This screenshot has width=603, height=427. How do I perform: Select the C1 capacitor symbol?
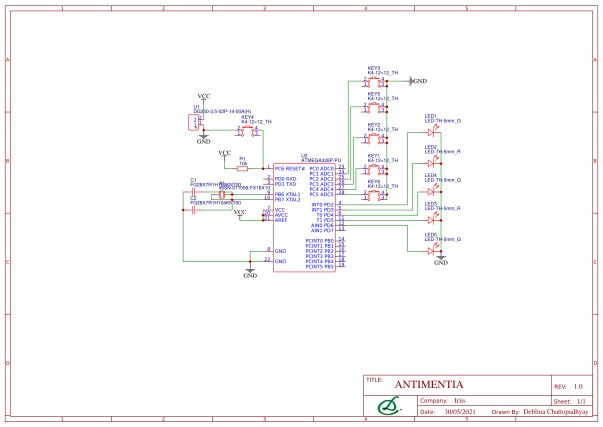pos(194,192)
